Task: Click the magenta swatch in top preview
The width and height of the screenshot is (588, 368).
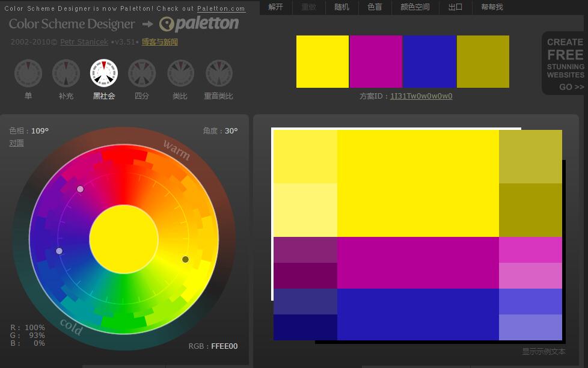Action: 376,61
